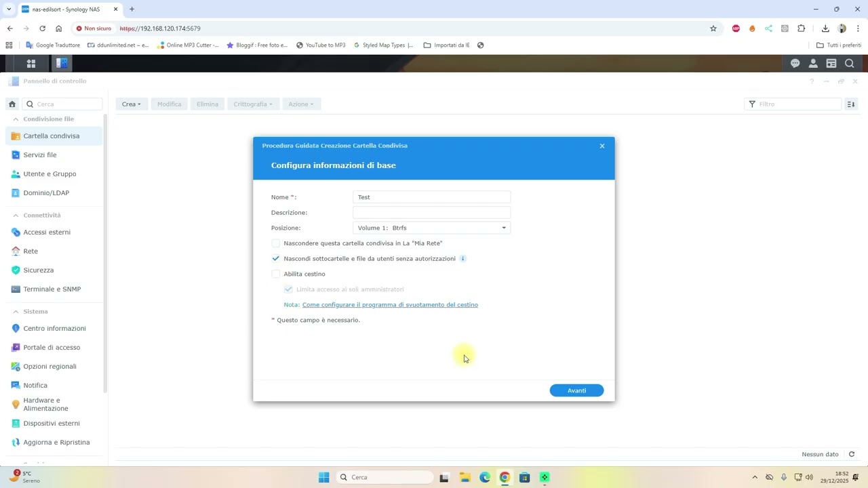Click the green share extension icon
The image size is (868, 488).
pos(768,28)
